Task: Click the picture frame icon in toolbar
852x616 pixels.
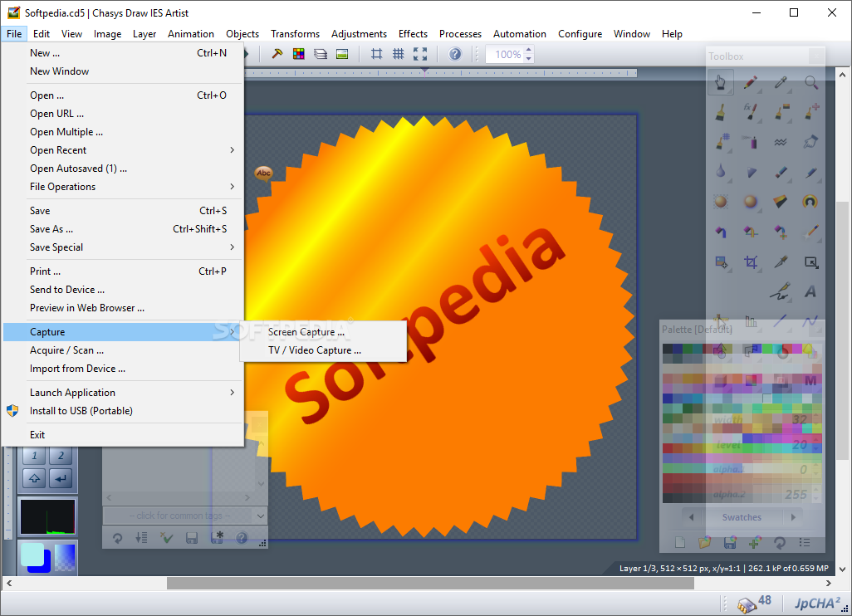Action: click(342, 54)
